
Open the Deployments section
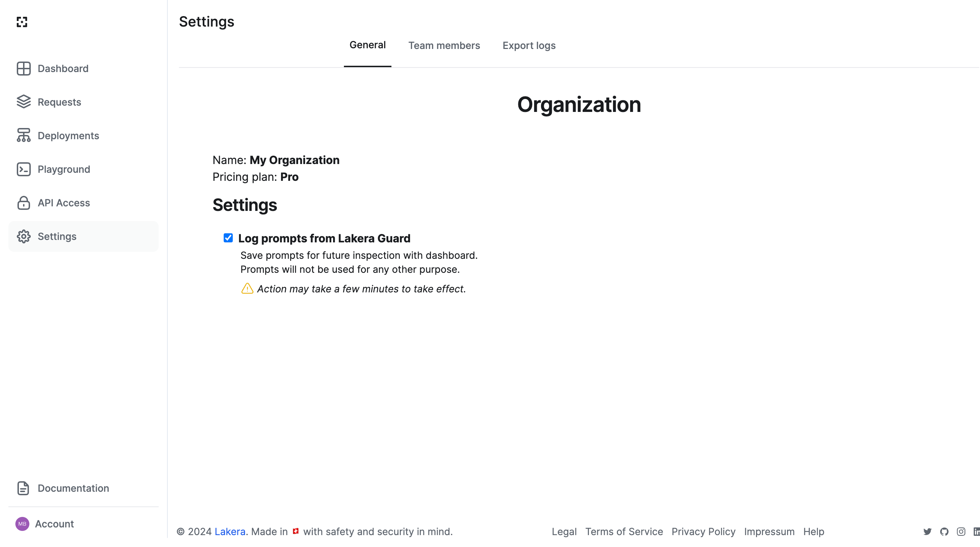(x=69, y=135)
